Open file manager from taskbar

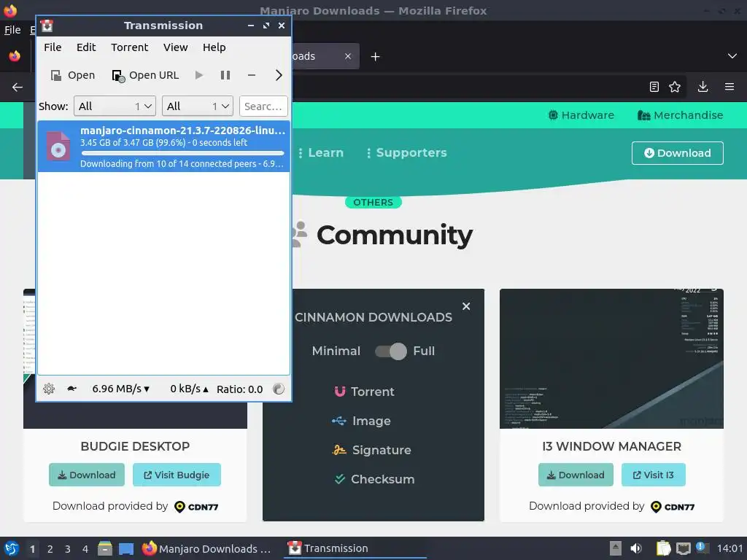tap(105, 548)
